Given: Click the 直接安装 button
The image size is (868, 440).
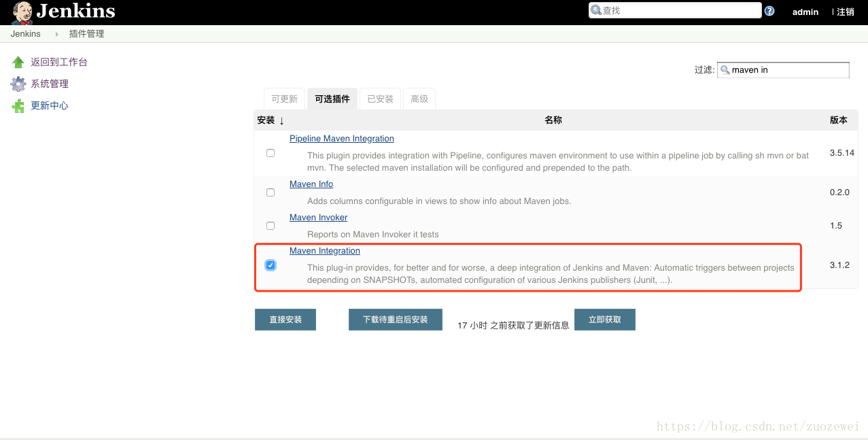Looking at the screenshot, I should click(285, 320).
